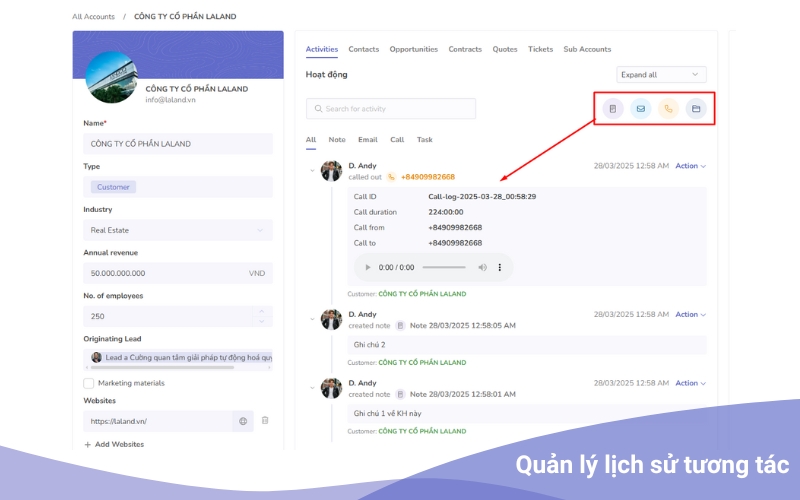
Task: Click the search magnifier icon in activity search
Action: [x=318, y=109]
